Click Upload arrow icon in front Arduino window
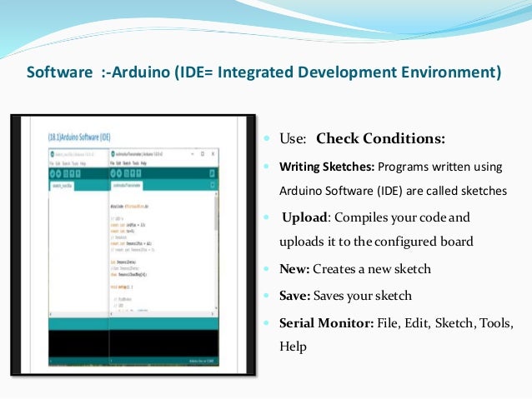Screen dimensions: 532x399 pos(119,173)
